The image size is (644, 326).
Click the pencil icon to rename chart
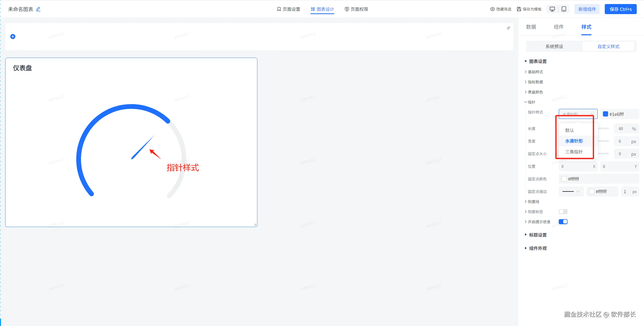(x=38, y=9)
